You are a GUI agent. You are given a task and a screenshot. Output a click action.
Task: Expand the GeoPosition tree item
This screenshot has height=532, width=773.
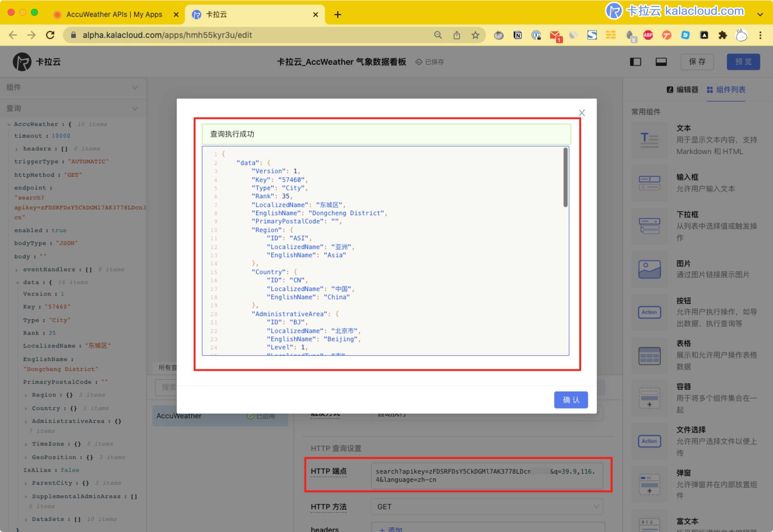pyautogui.click(x=26, y=458)
